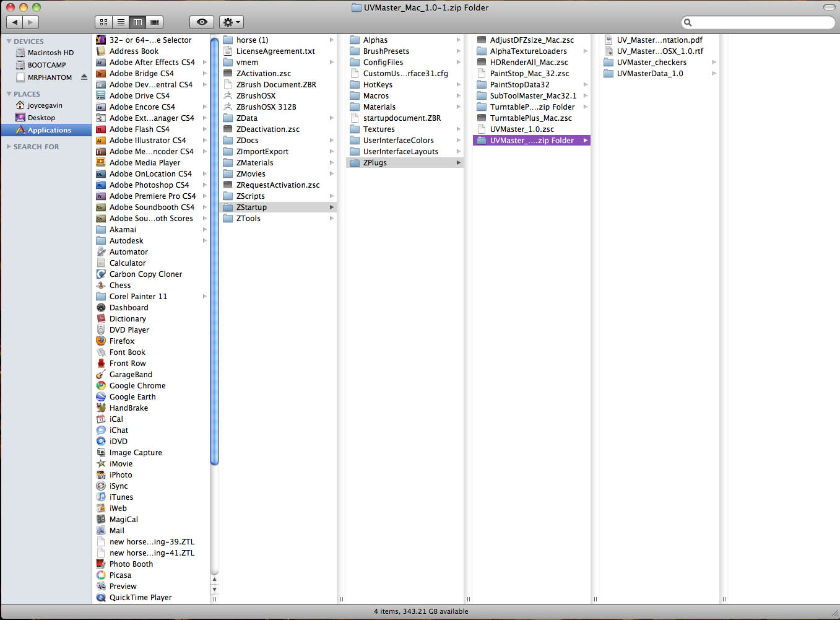Select ZBrushOSX application icon
Screen dimensions: 840x620
click(x=228, y=96)
